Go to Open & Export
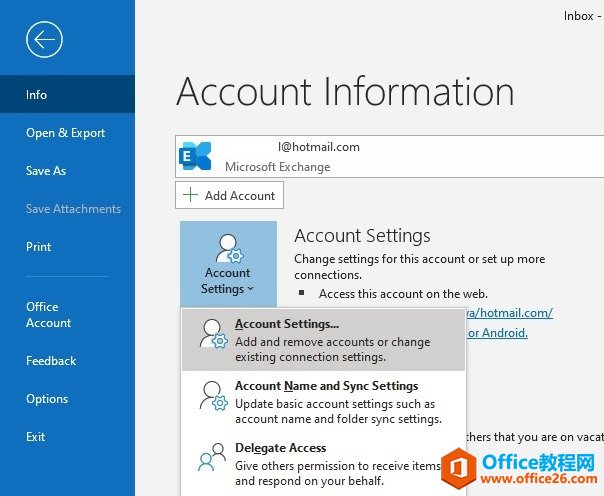The width and height of the screenshot is (604, 496). pos(67,133)
